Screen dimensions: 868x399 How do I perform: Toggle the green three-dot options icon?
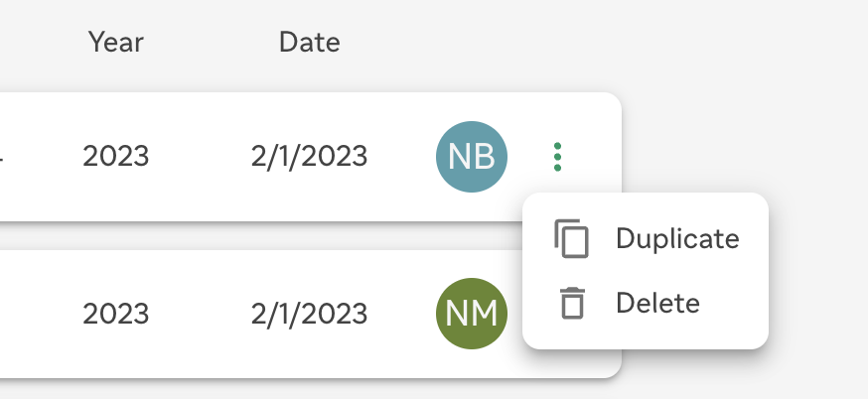point(557,157)
